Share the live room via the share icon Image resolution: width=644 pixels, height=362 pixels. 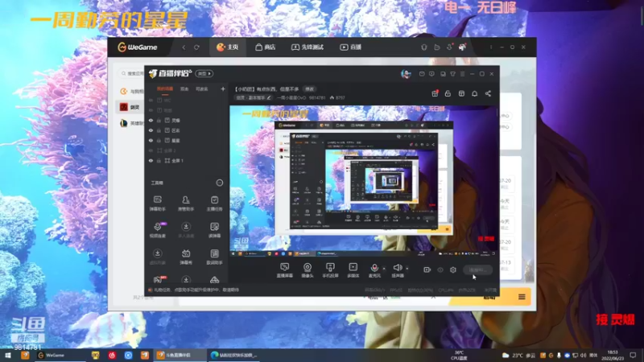click(x=488, y=93)
